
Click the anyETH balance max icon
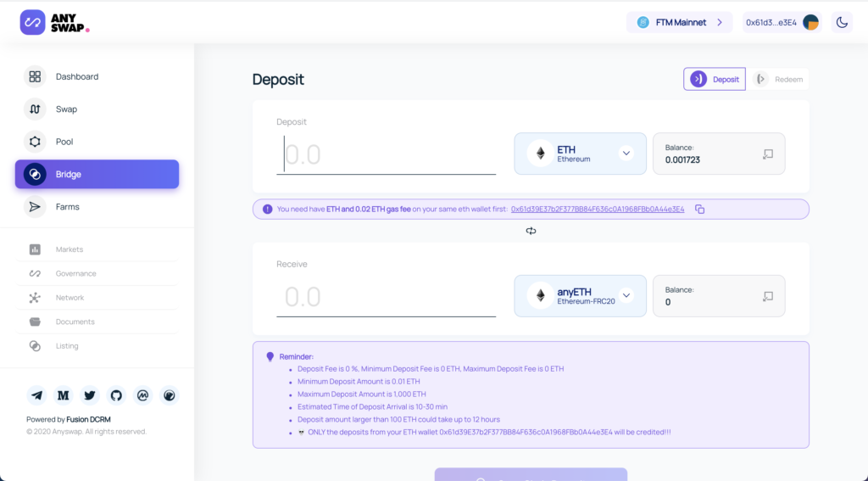pyautogui.click(x=768, y=296)
